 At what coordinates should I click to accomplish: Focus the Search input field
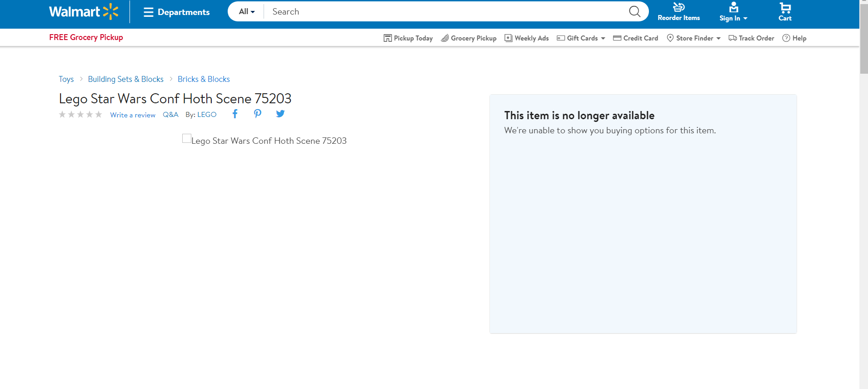pyautogui.click(x=445, y=12)
